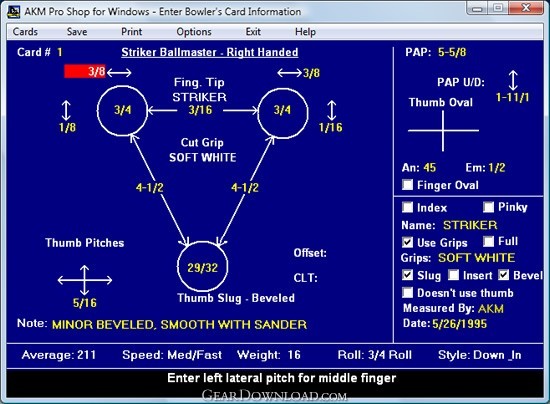Image resolution: width=550 pixels, height=404 pixels.
Task: Click the Grips value SOFT WHITE
Action: [x=476, y=258]
